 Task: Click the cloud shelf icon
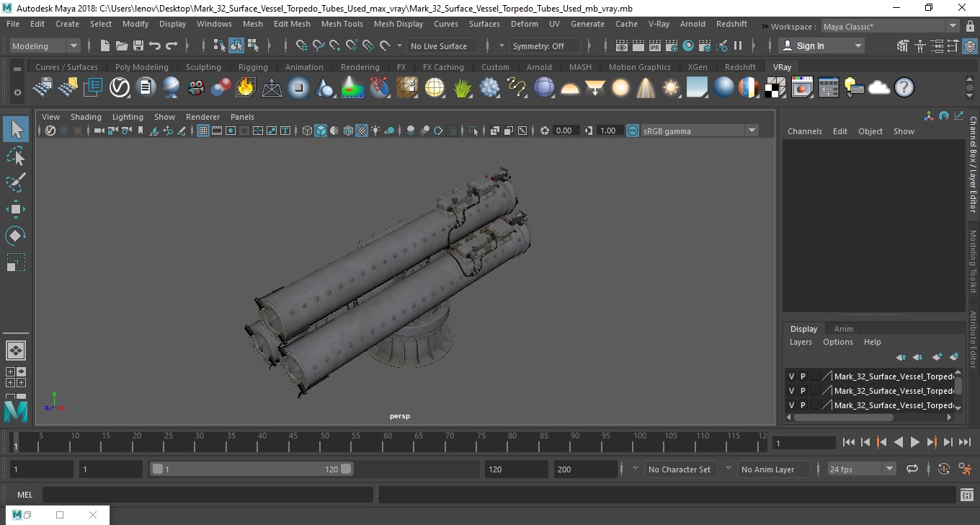click(x=879, y=88)
